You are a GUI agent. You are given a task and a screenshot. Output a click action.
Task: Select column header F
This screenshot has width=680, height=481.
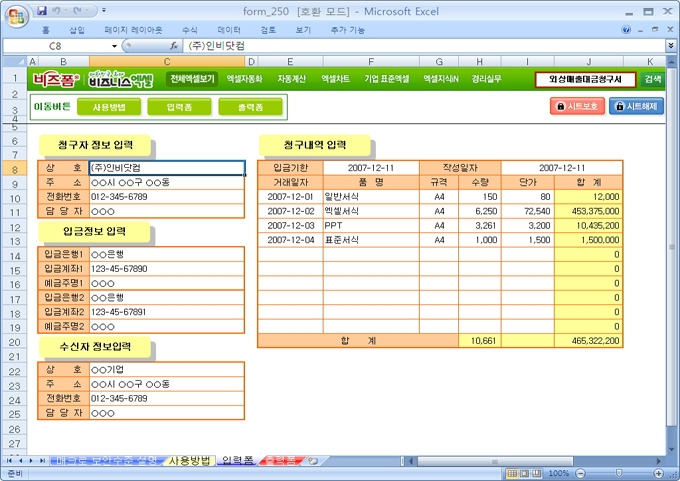(x=371, y=62)
